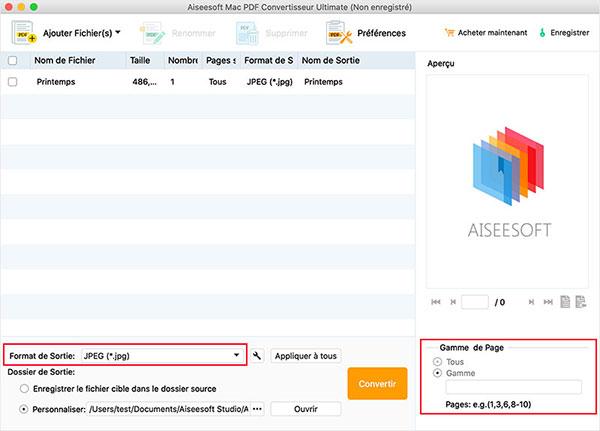
Task: Open the Format de Sortie dropdown
Action: coord(237,355)
